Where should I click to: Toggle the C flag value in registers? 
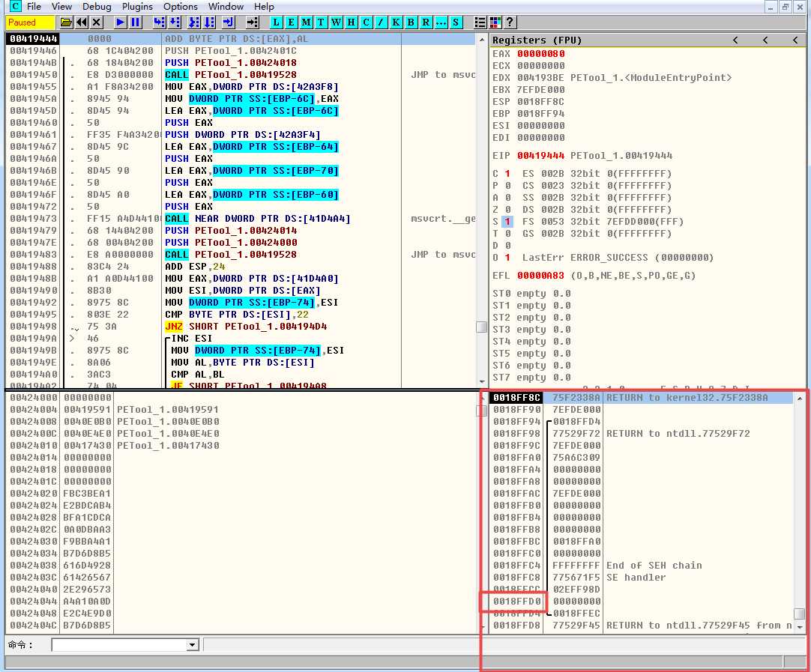click(x=506, y=174)
